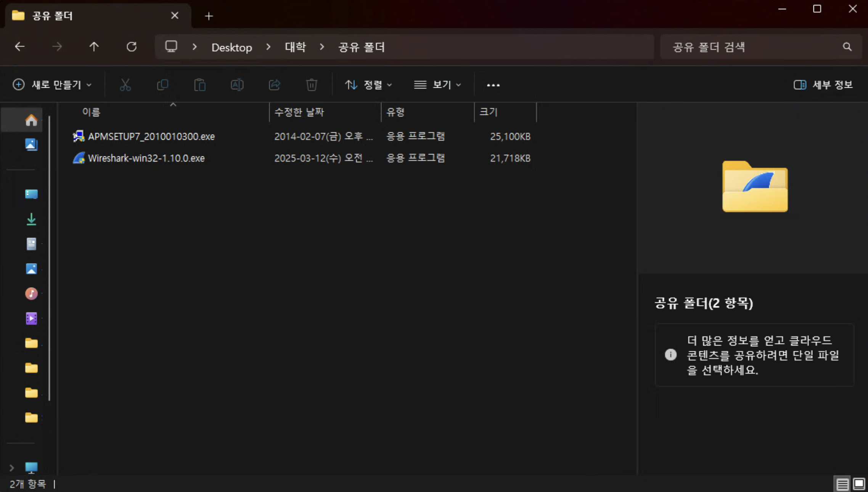868x492 pixels.
Task: Go up one folder level
Action: [x=94, y=47]
